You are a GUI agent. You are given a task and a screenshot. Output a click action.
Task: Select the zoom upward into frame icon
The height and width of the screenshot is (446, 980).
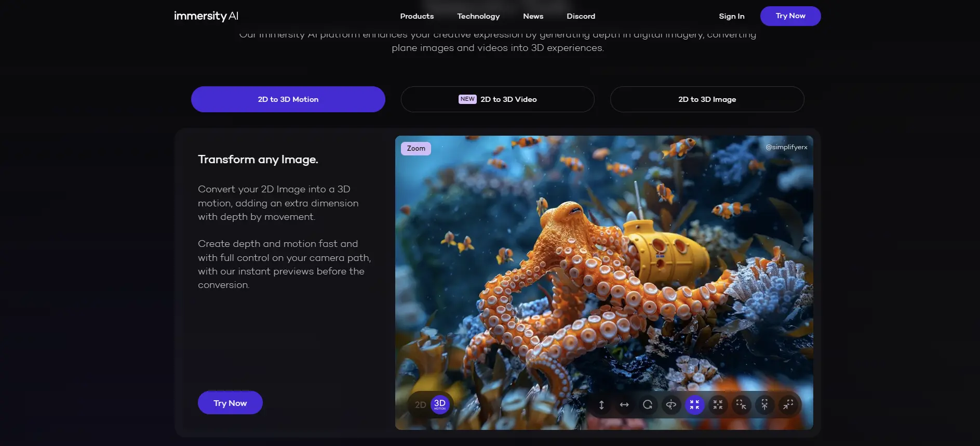pos(764,405)
